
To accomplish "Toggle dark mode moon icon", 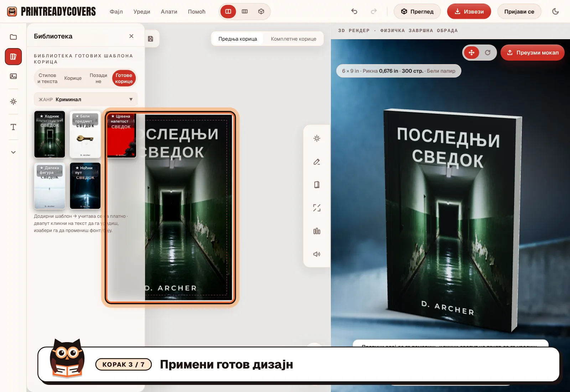I will [555, 11].
